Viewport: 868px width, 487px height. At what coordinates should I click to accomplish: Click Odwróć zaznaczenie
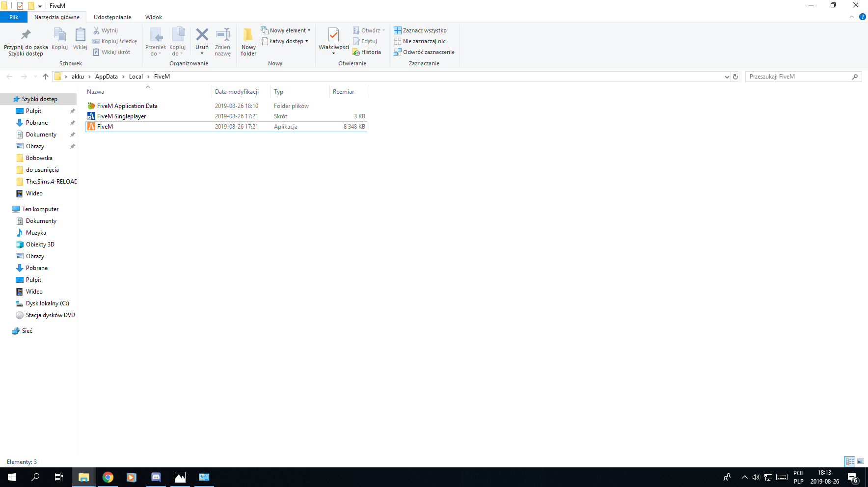coord(424,52)
